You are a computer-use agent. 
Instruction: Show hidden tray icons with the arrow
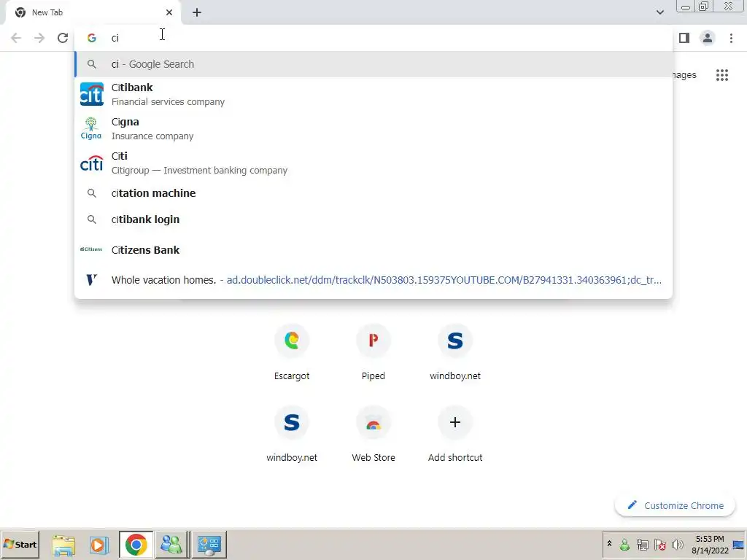pyautogui.click(x=609, y=544)
